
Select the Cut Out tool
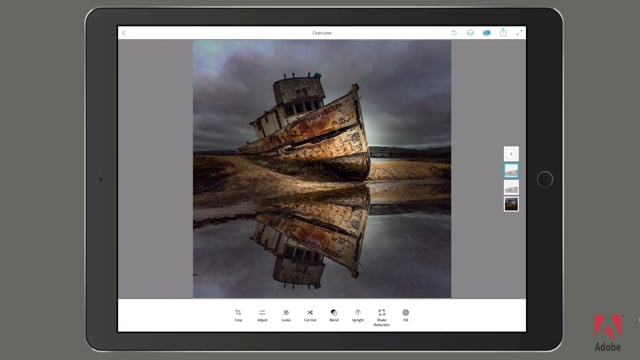coord(310,316)
